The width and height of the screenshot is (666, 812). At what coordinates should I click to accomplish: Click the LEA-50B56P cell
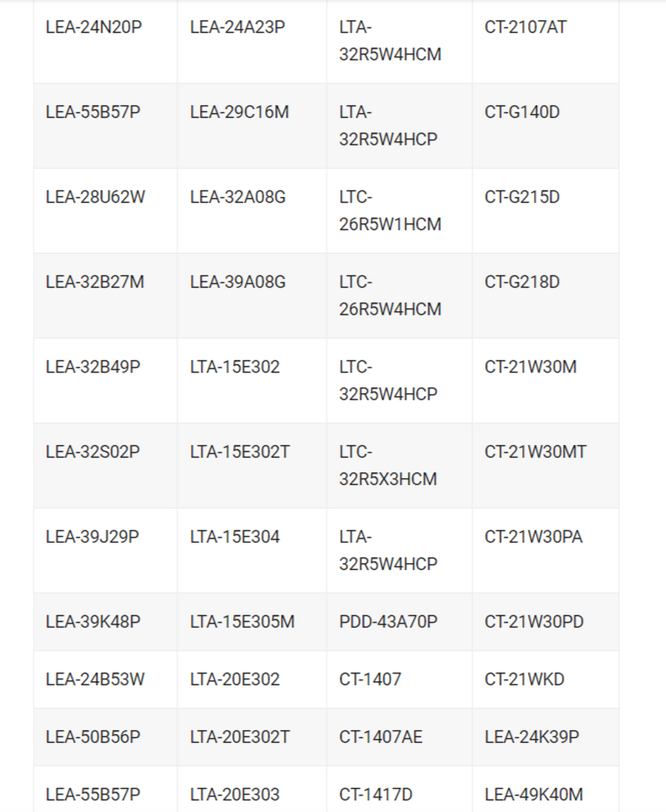coord(93,737)
